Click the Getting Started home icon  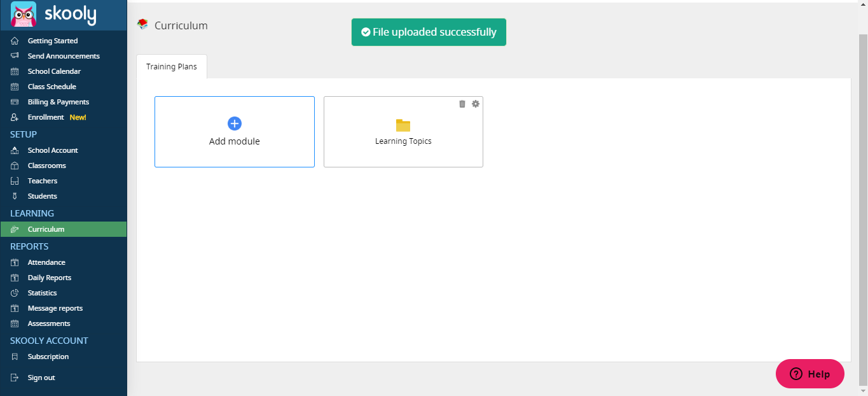pyautogui.click(x=15, y=41)
